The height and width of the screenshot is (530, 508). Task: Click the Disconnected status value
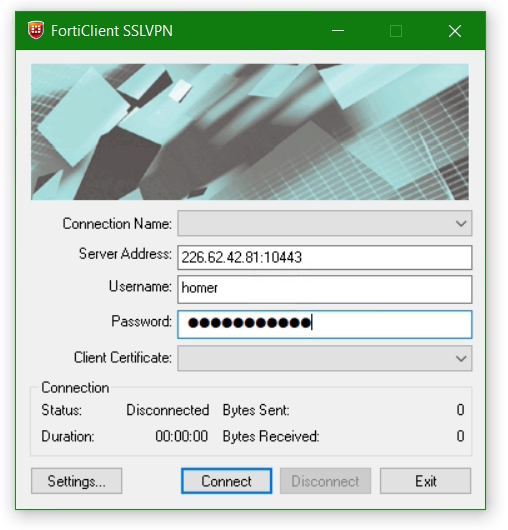click(168, 410)
